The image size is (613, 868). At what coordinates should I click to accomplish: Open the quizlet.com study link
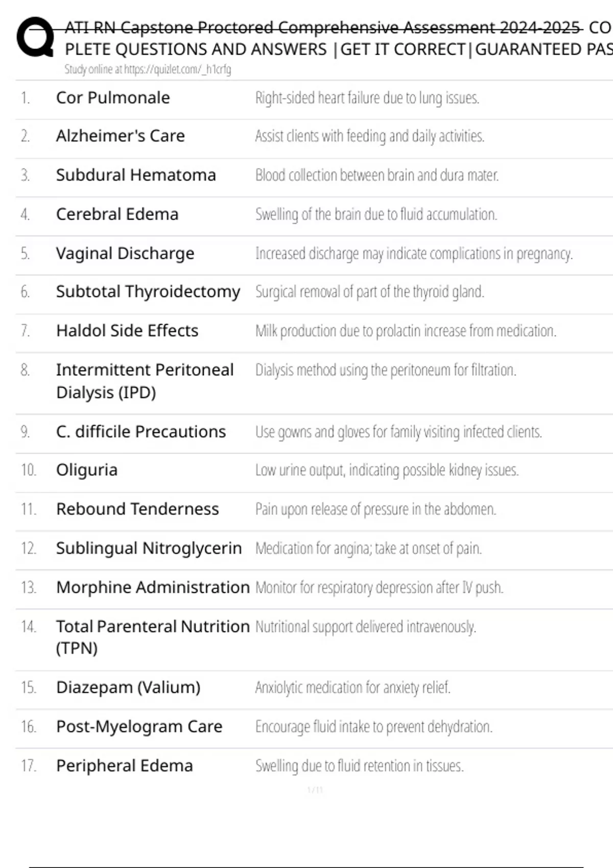point(148,69)
